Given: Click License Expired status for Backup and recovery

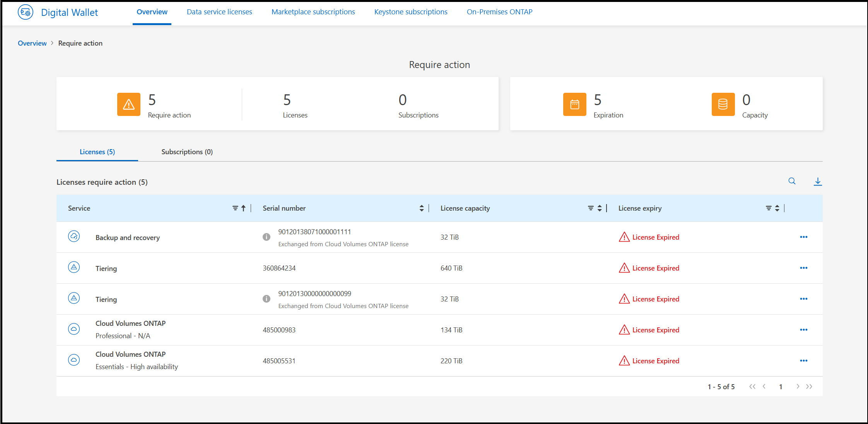Looking at the screenshot, I should pos(656,237).
